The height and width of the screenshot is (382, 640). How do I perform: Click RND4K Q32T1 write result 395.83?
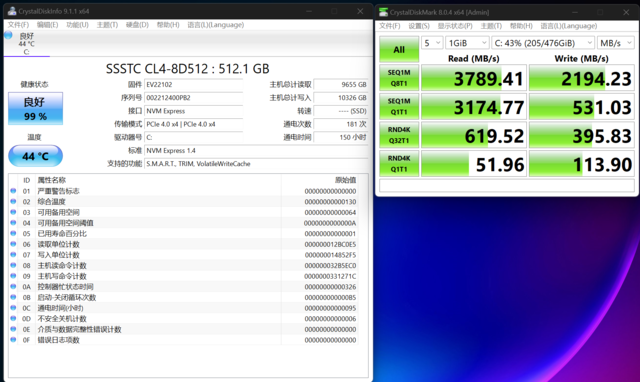click(x=582, y=135)
